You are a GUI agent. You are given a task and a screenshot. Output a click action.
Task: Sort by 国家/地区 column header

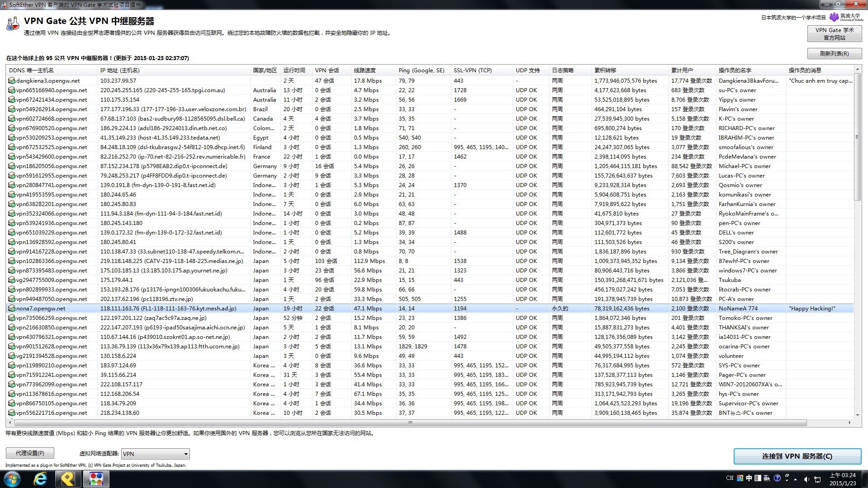click(x=265, y=70)
